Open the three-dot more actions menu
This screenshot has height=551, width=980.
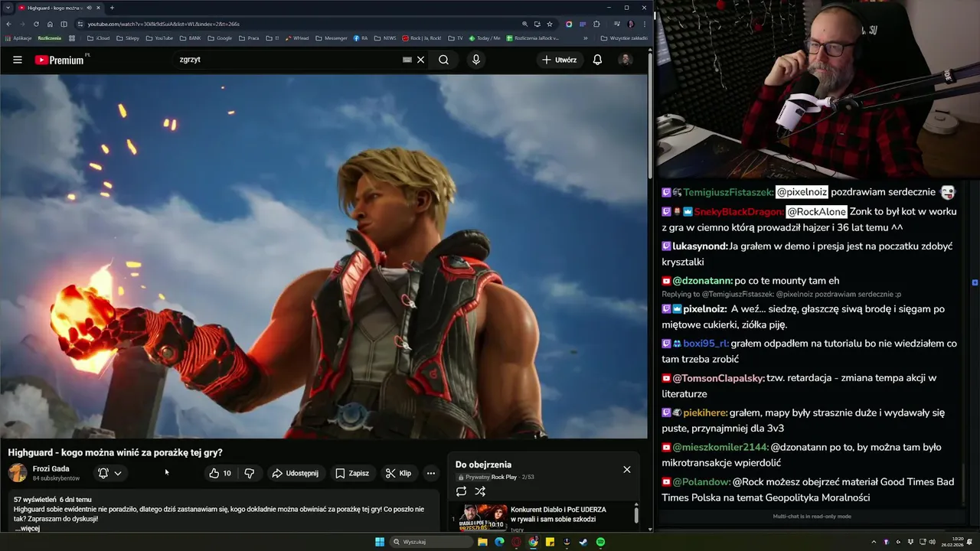click(431, 473)
